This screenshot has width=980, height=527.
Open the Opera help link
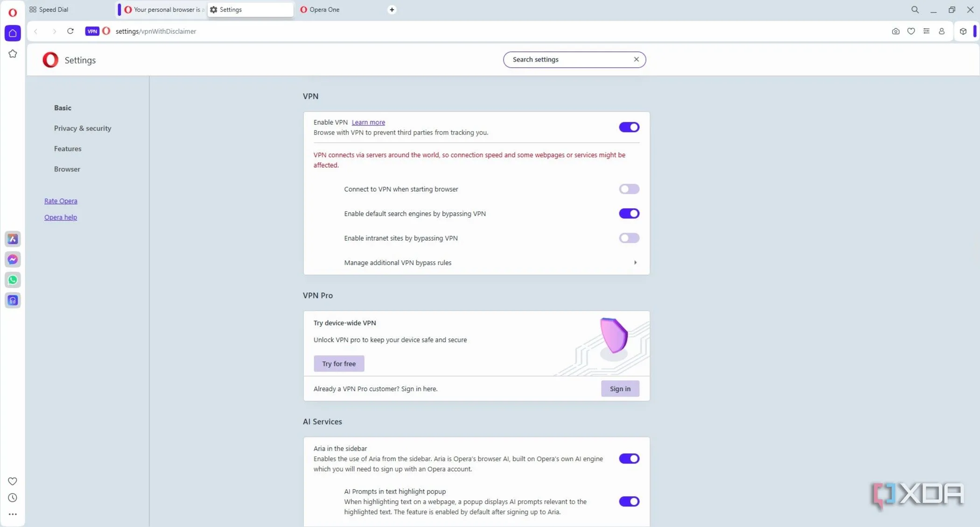coord(61,218)
